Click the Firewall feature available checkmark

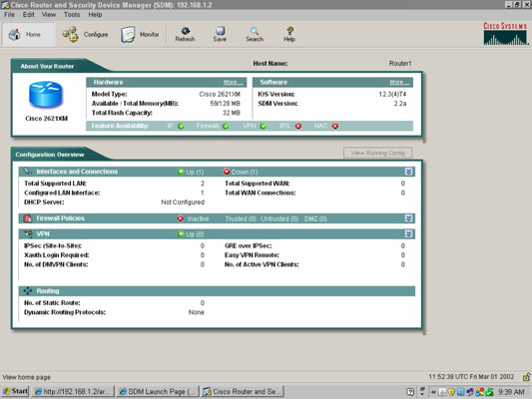tap(226, 126)
